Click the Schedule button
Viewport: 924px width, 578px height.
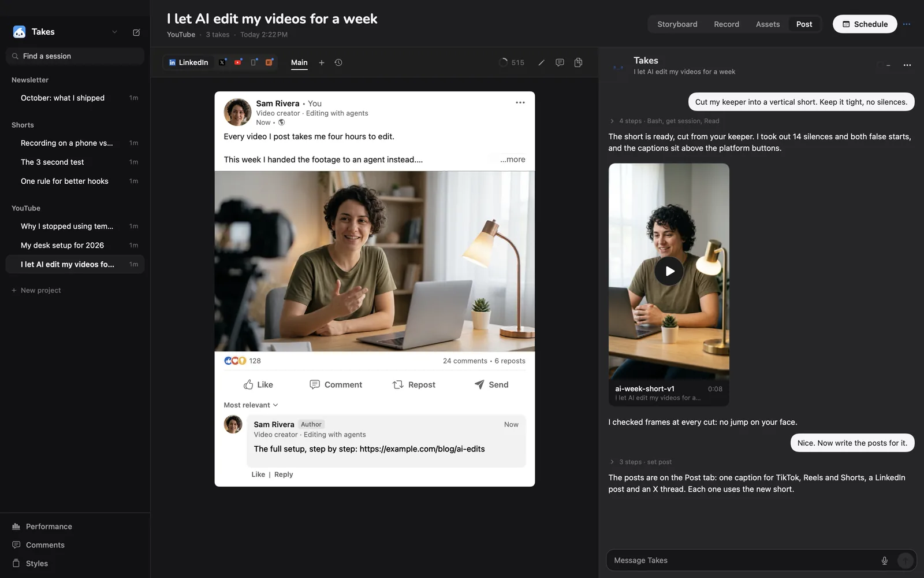(865, 24)
